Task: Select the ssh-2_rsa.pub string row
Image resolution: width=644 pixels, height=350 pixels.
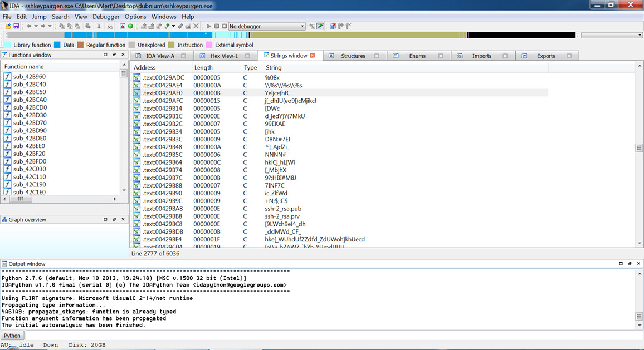Action: pos(283,209)
